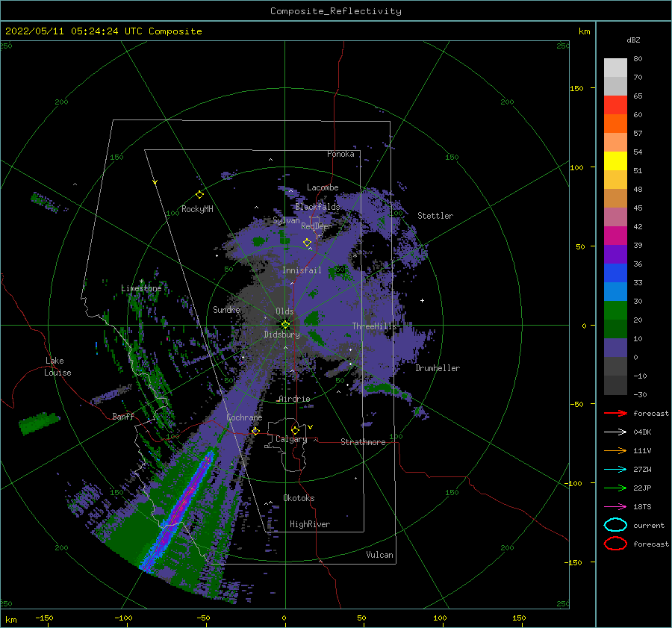Click the 60 dBZ red color swatch

615,105
